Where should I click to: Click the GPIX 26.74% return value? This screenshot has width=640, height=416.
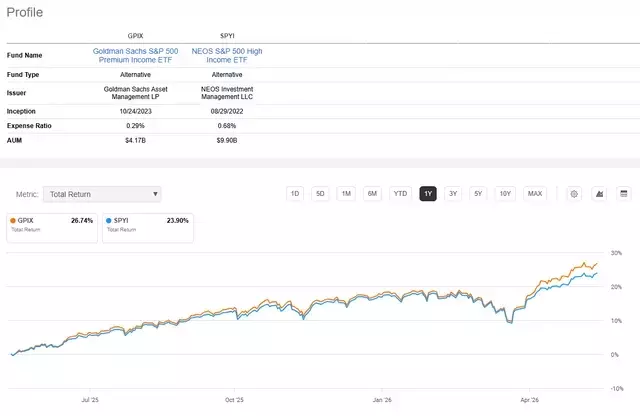[82, 220]
